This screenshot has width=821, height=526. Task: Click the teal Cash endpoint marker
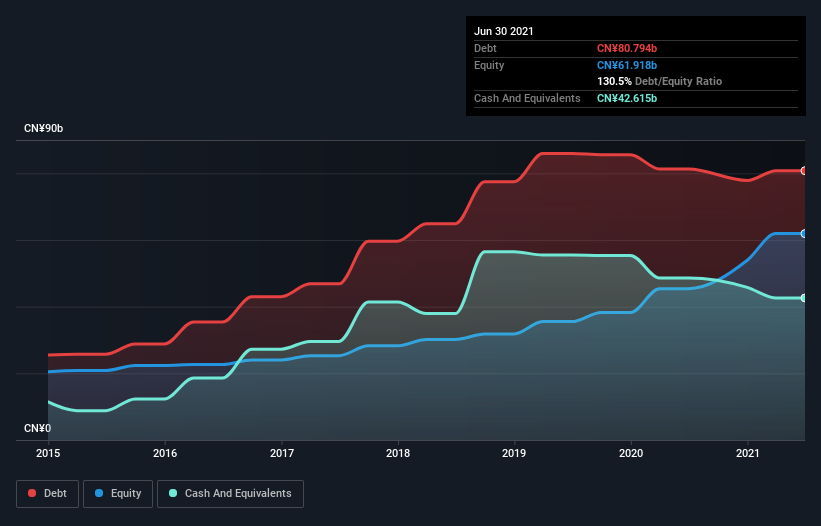(804, 298)
